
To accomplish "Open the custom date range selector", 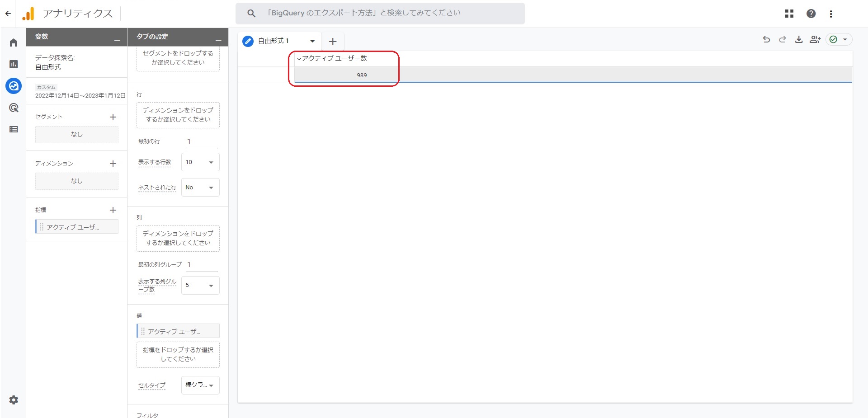I will click(x=80, y=92).
